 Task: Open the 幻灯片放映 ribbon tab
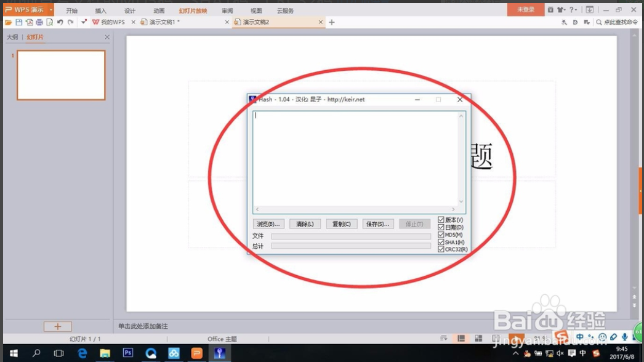(x=193, y=10)
